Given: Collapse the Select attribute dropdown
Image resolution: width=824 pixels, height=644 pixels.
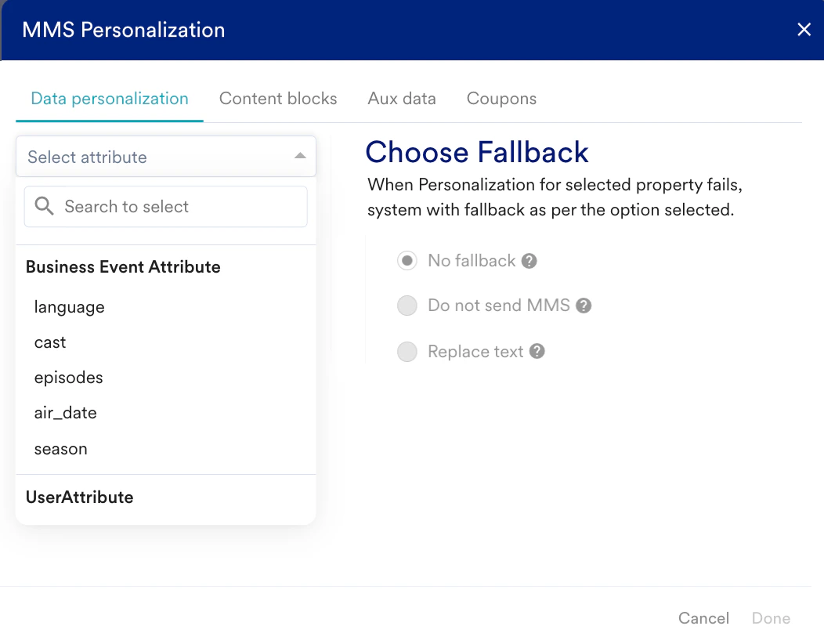Looking at the screenshot, I should [x=299, y=157].
